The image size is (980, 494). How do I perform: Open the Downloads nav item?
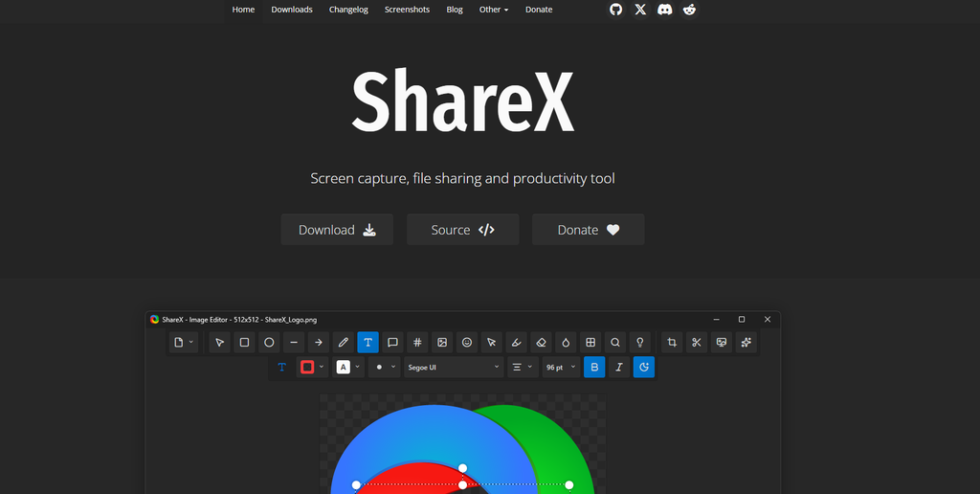[292, 10]
